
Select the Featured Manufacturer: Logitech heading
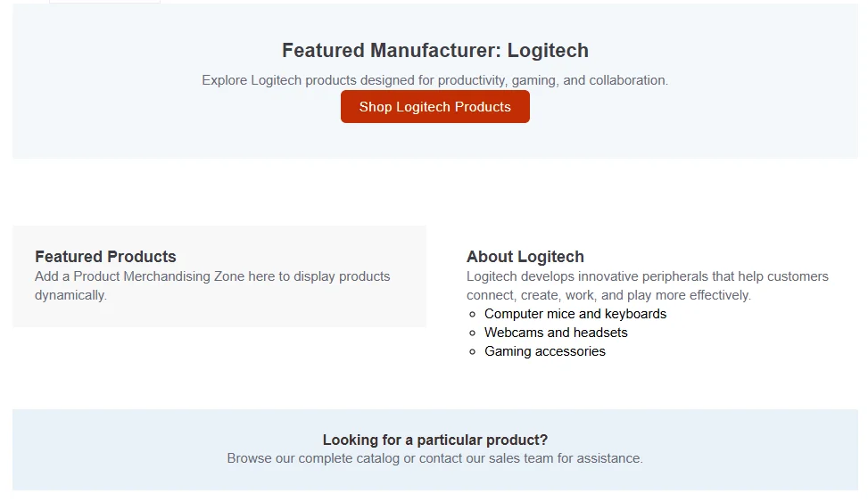435,50
